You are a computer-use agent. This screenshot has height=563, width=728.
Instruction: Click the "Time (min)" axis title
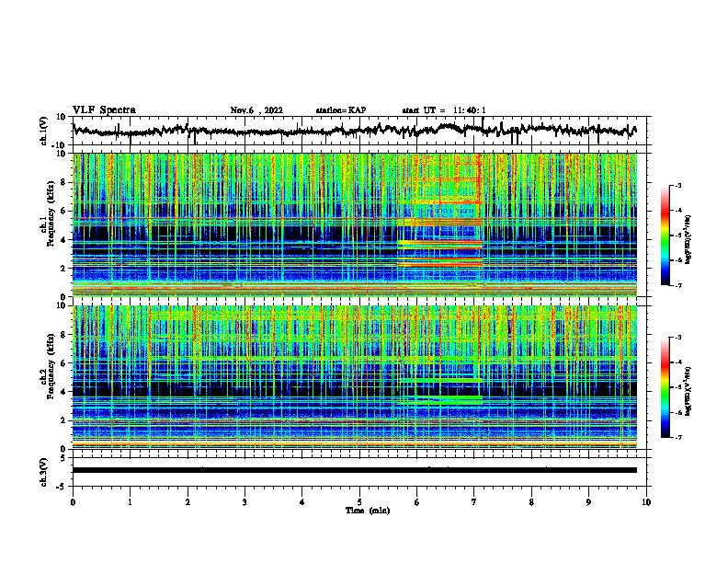point(368,511)
